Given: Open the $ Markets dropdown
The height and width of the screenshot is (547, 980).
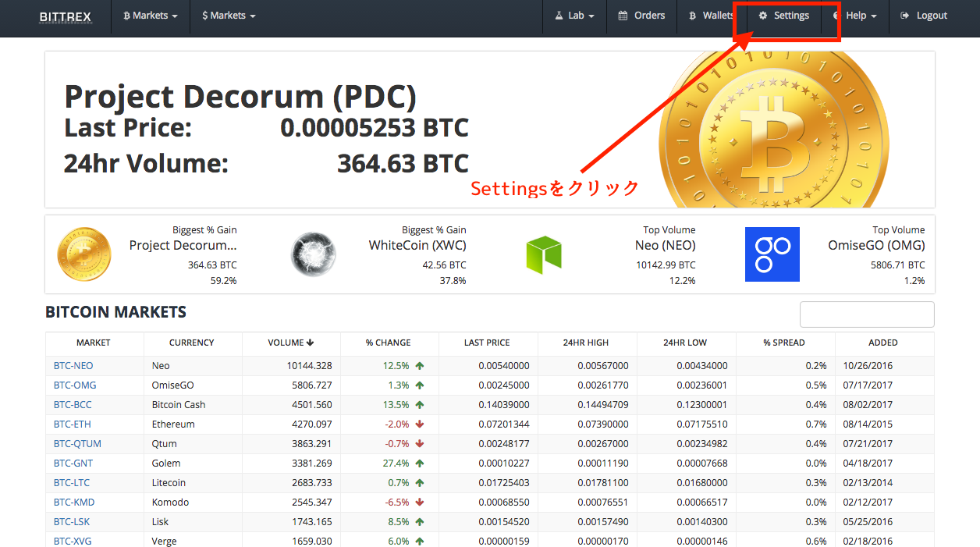Looking at the screenshot, I should pos(229,16).
